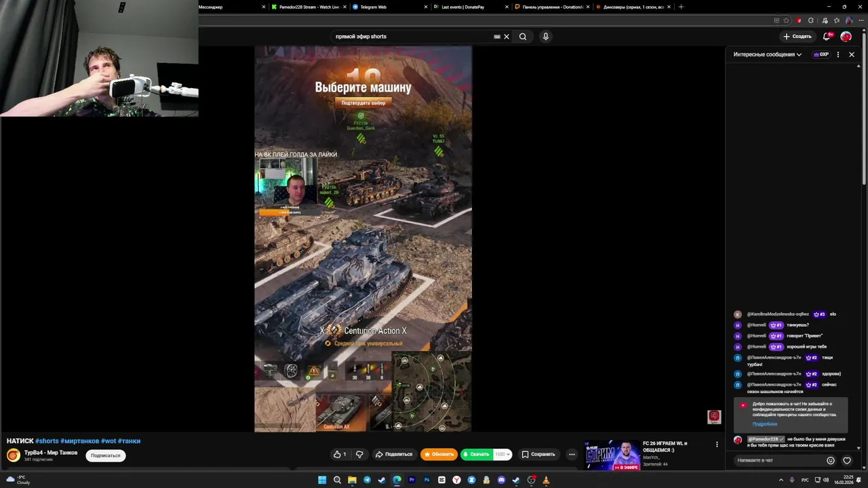Click @KarolinaModzelewska chat username
This screenshot has height=488, width=868.
click(777, 314)
